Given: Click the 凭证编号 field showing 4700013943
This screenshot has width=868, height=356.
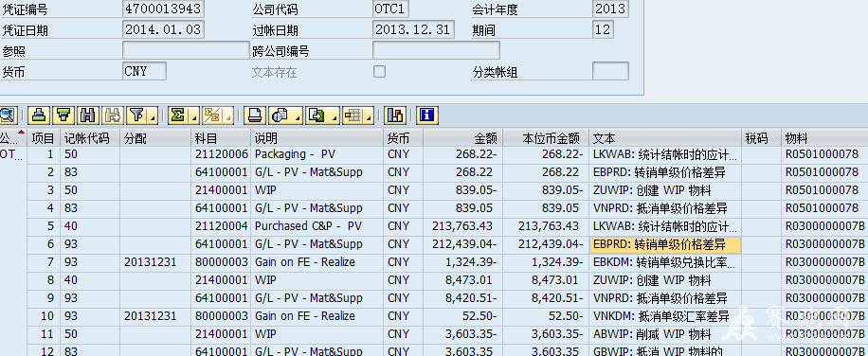Looking at the screenshot, I should 163,9.
